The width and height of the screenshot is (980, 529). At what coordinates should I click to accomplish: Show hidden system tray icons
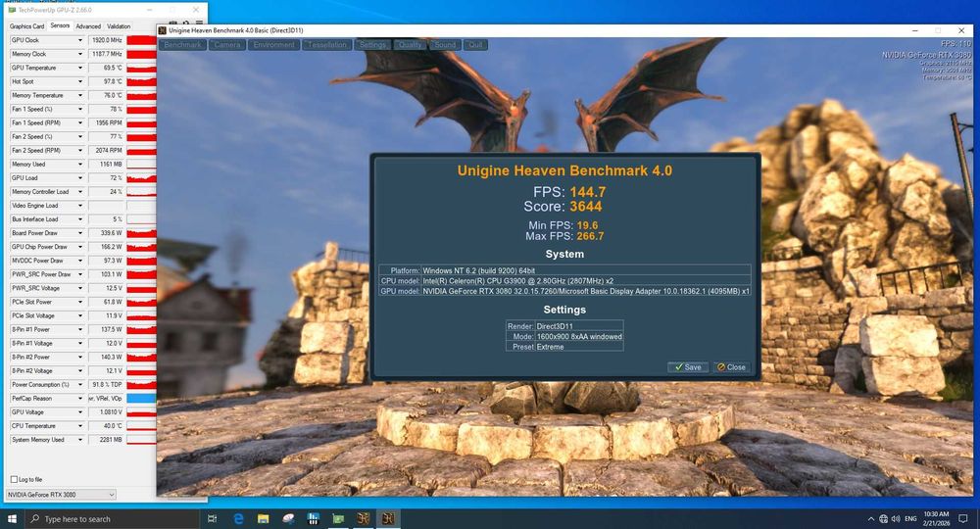pos(870,519)
